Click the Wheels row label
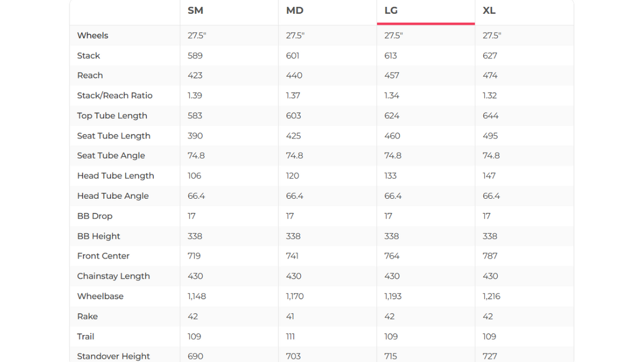The width and height of the screenshot is (644, 362). (92, 36)
